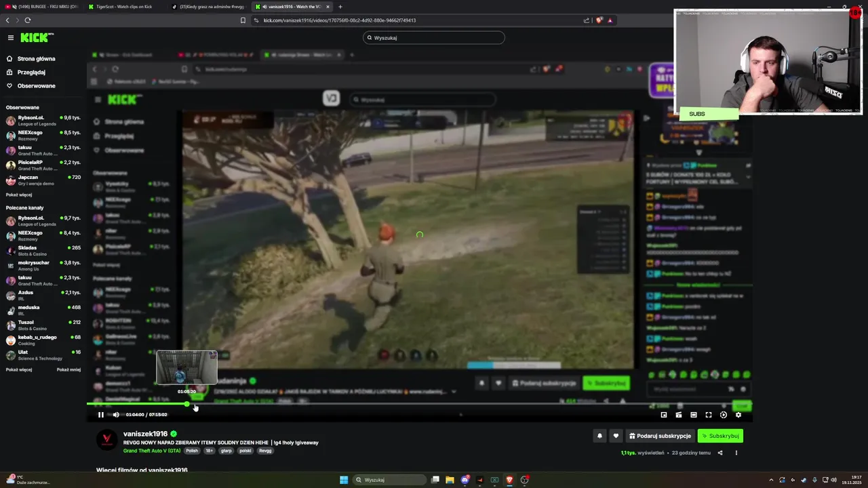The width and height of the screenshot is (868, 488).
Task: Open the Japczan channel in the sidebar
Action: (x=43, y=180)
